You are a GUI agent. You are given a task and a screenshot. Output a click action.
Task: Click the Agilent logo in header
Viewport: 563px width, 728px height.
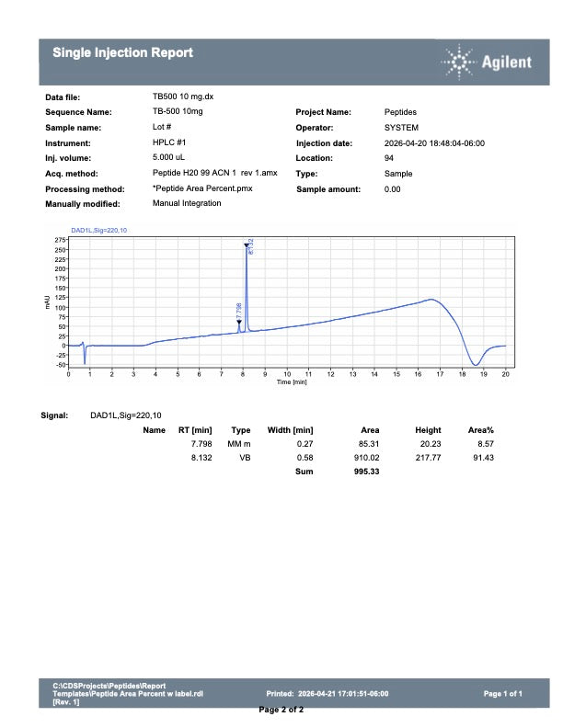pos(486,62)
